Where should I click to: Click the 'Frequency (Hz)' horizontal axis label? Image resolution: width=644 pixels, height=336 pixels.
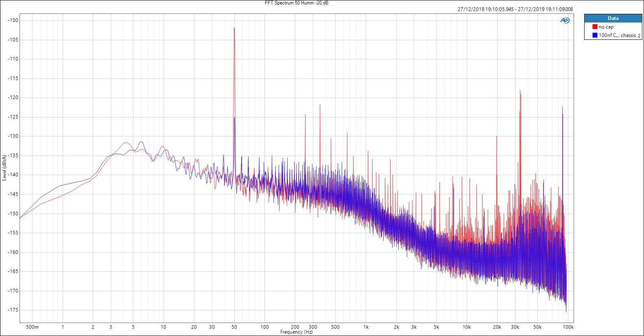tap(296, 332)
